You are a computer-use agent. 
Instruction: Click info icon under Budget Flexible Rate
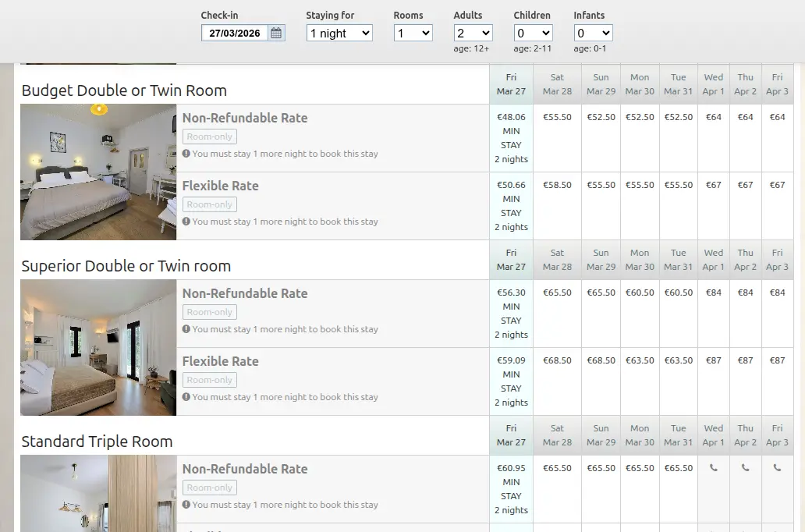(186, 222)
